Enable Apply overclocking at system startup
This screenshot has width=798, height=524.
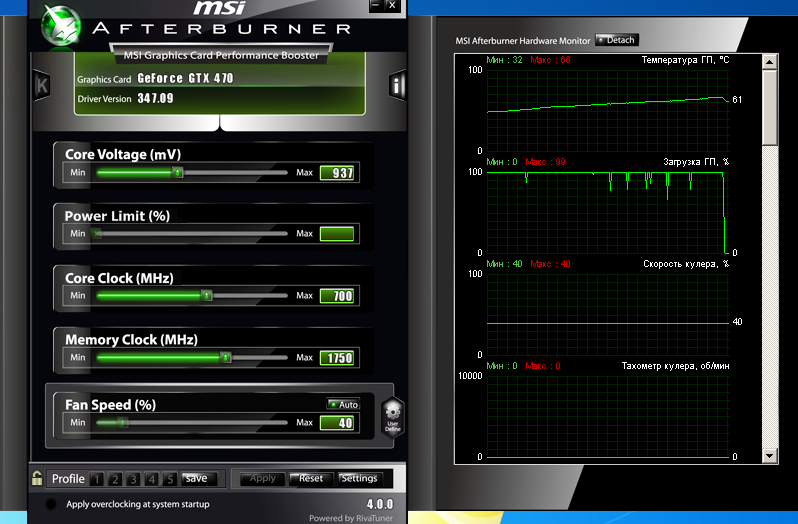point(51,504)
